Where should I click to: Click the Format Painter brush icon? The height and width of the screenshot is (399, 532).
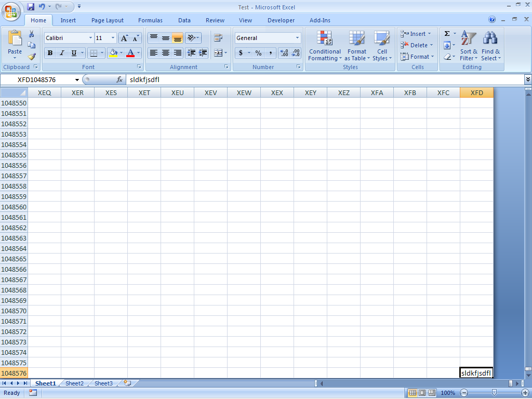(x=32, y=57)
